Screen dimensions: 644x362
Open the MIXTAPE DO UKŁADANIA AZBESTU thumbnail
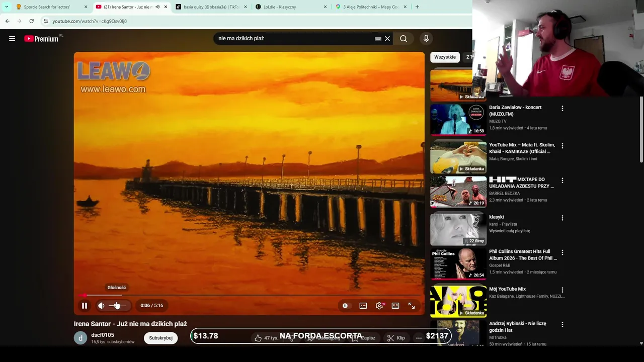(x=458, y=192)
